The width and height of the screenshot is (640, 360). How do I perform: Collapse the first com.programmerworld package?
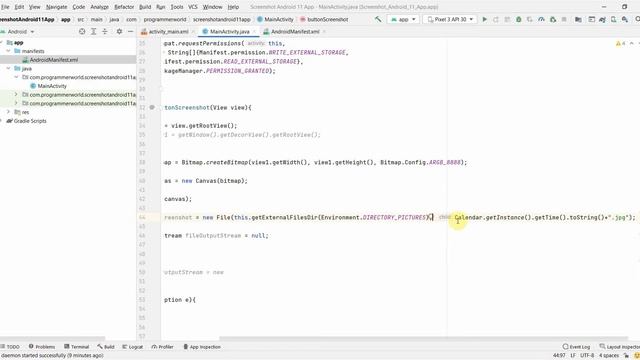(x=16, y=77)
